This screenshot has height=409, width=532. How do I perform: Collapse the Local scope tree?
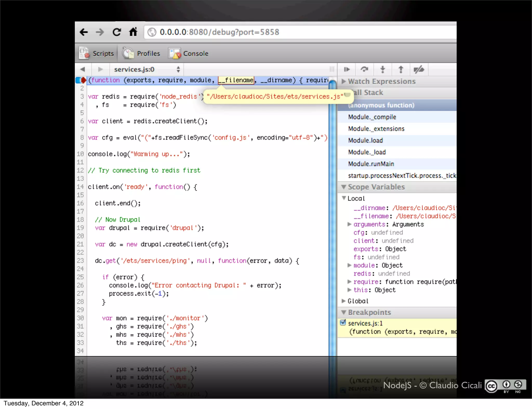click(x=344, y=198)
